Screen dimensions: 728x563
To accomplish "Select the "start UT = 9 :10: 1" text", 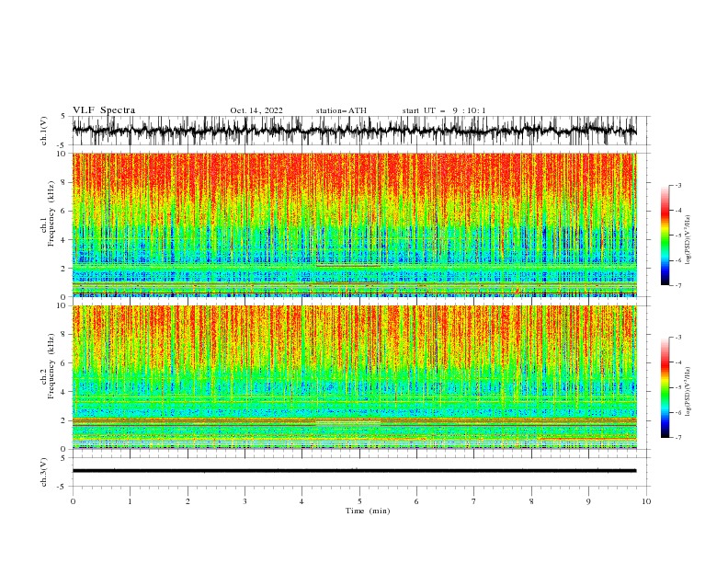I will click(x=444, y=110).
